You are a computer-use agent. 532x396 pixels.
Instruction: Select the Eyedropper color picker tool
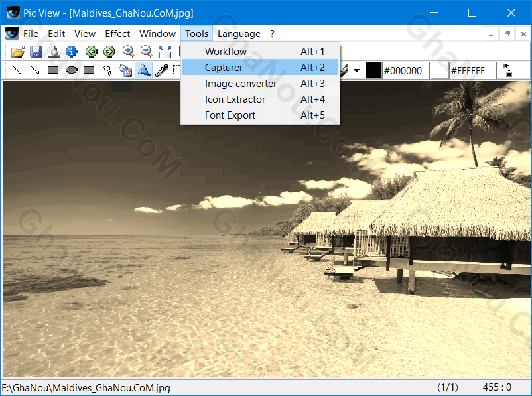[x=161, y=70]
